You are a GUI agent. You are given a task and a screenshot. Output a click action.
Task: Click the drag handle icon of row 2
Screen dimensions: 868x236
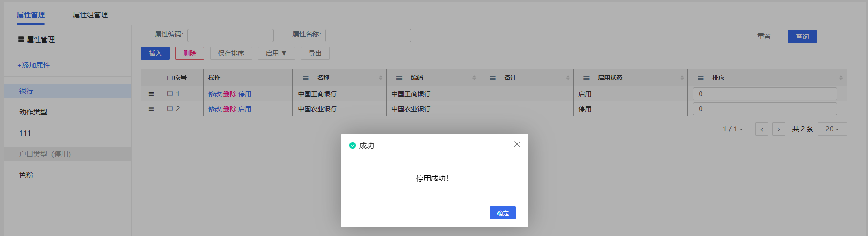(151, 109)
